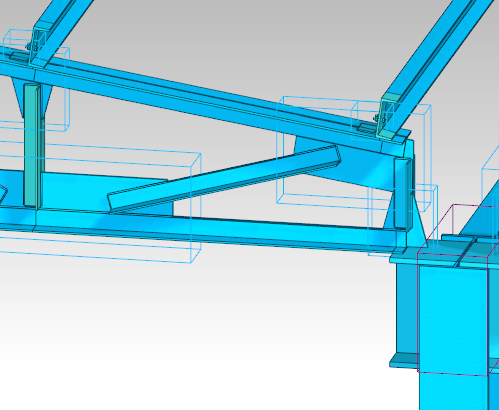This screenshot has width=499, height=410.
Task: Select the bolt on the right purlin cleat
Action: click(x=377, y=117)
